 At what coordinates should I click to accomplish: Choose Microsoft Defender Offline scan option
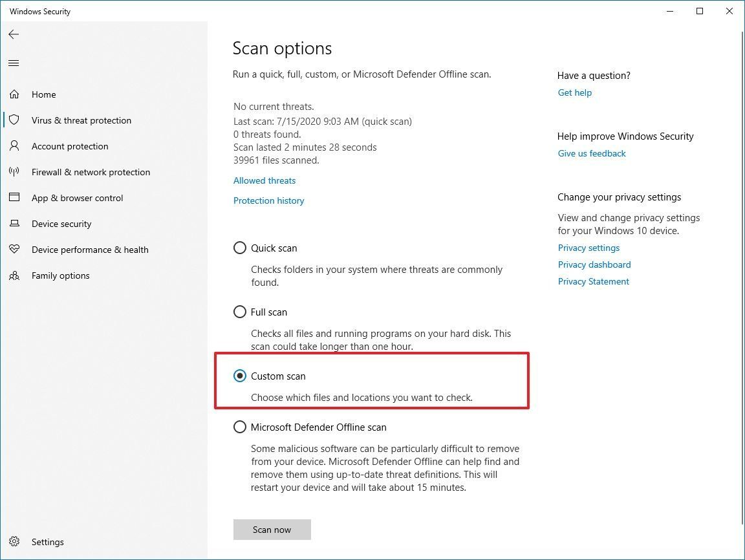239,427
